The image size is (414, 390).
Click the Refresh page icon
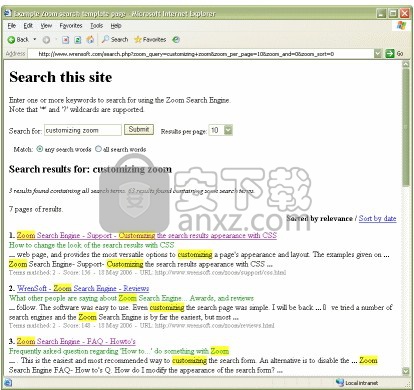[78, 40]
